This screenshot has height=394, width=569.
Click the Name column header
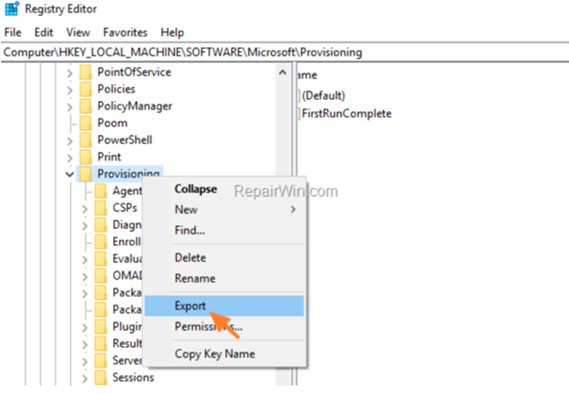pyautogui.click(x=307, y=75)
